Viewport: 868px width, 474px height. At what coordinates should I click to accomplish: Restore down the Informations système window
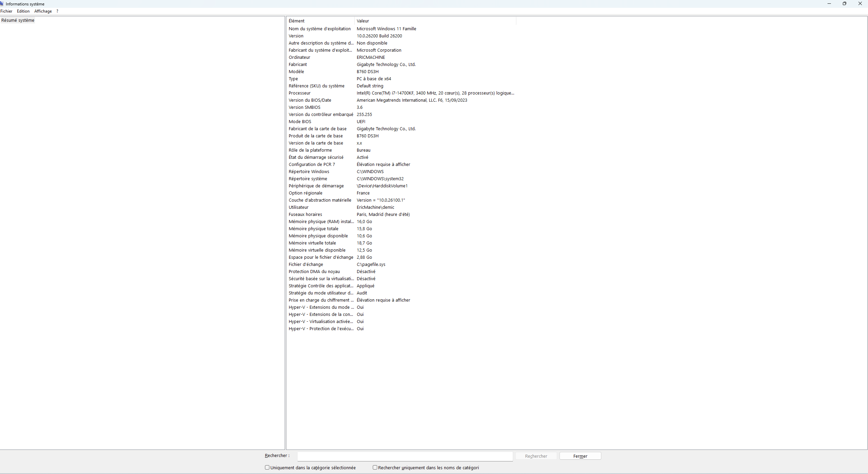[845, 4]
